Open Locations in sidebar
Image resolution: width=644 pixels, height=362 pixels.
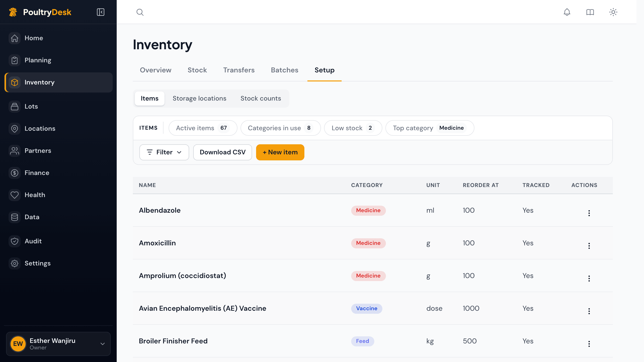click(x=58, y=129)
